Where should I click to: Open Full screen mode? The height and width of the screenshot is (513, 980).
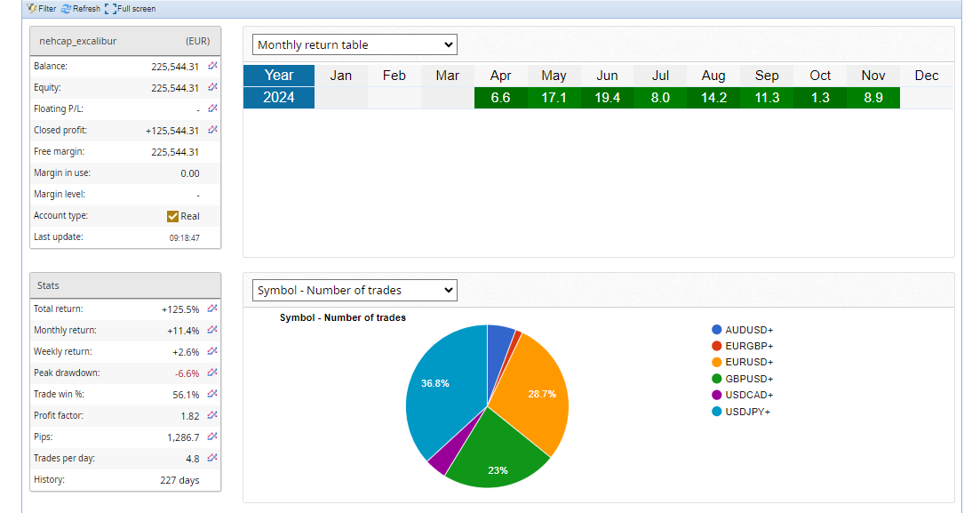tap(110, 9)
